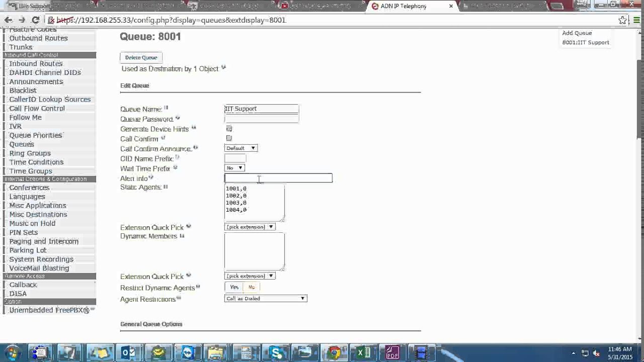Open Excel from the taskbar

click(364, 352)
